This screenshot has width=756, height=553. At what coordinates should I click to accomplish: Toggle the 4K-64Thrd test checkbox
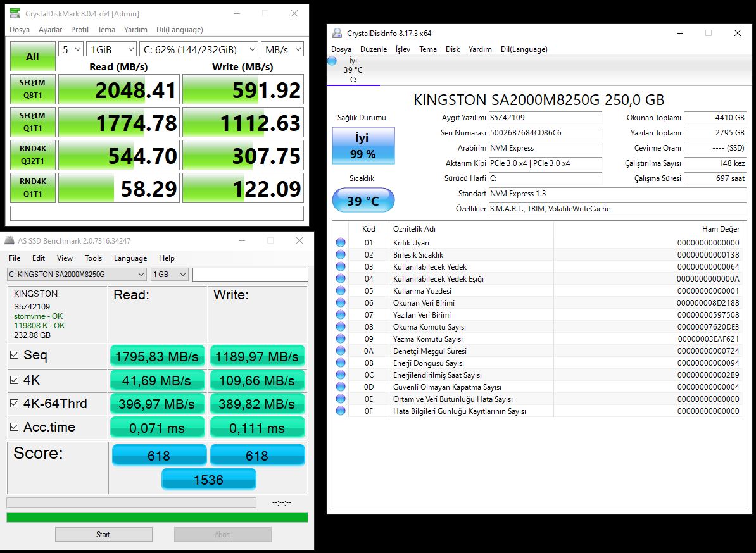point(14,404)
